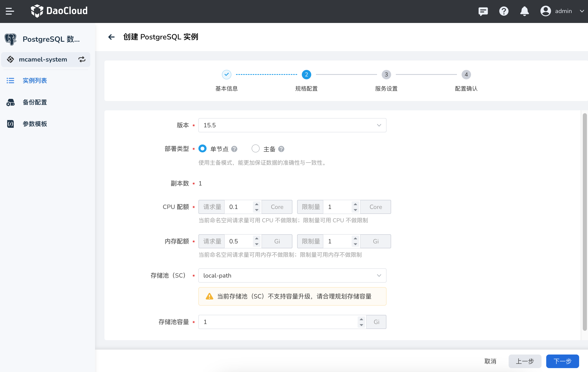The width and height of the screenshot is (588, 372).
Task: Select the 单节点 deployment radio button
Action: (203, 149)
